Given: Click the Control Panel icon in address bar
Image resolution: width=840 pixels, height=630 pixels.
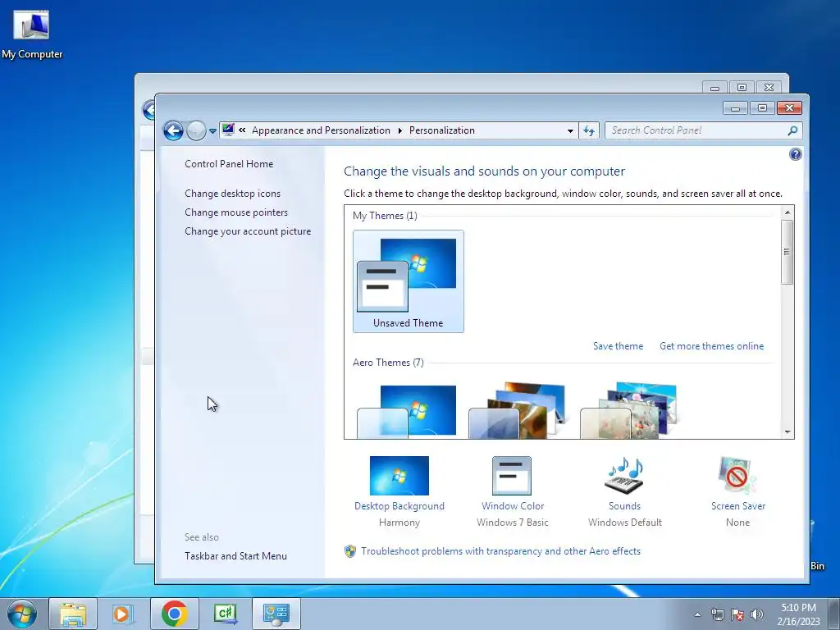Looking at the screenshot, I should pyautogui.click(x=228, y=130).
